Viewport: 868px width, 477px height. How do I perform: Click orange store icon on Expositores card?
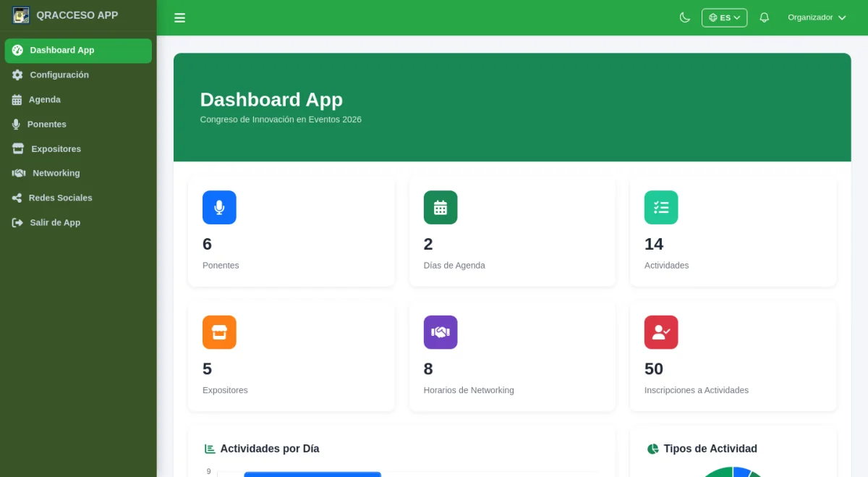[219, 332]
